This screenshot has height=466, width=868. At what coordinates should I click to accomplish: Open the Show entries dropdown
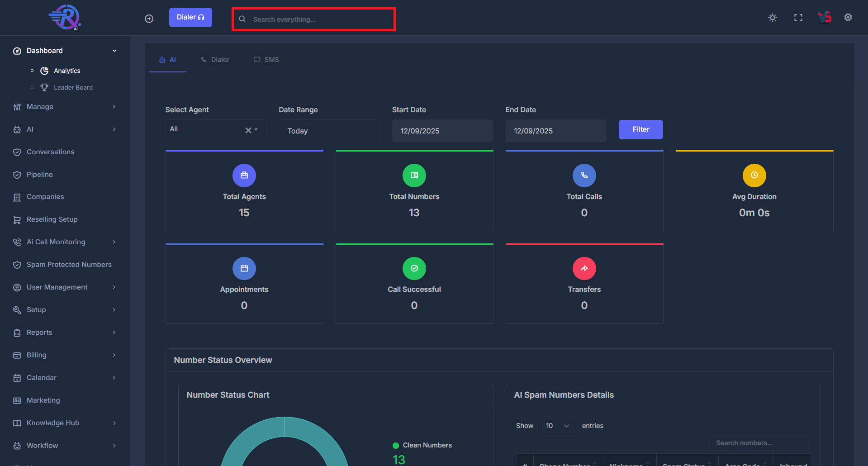pyautogui.click(x=557, y=426)
